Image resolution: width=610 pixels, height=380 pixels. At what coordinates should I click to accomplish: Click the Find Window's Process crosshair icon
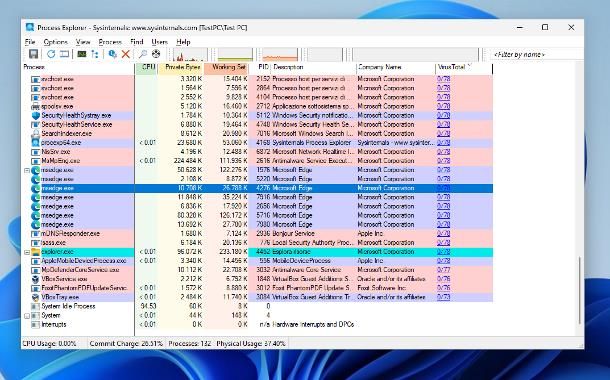(x=156, y=54)
